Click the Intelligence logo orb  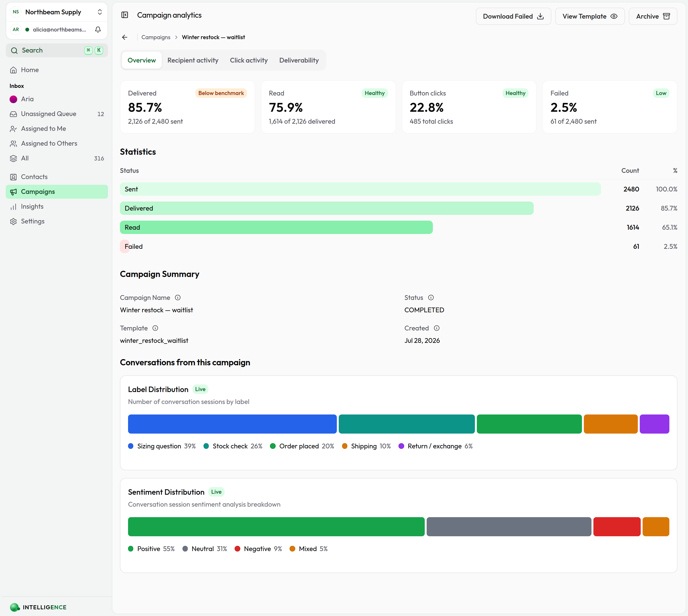[x=15, y=607]
